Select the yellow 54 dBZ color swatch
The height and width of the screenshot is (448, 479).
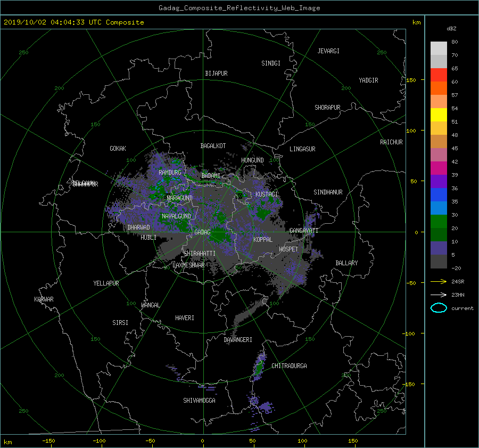[x=439, y=115]
